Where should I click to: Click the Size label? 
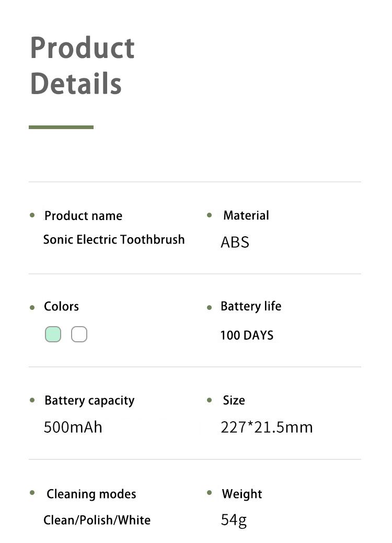234,400
